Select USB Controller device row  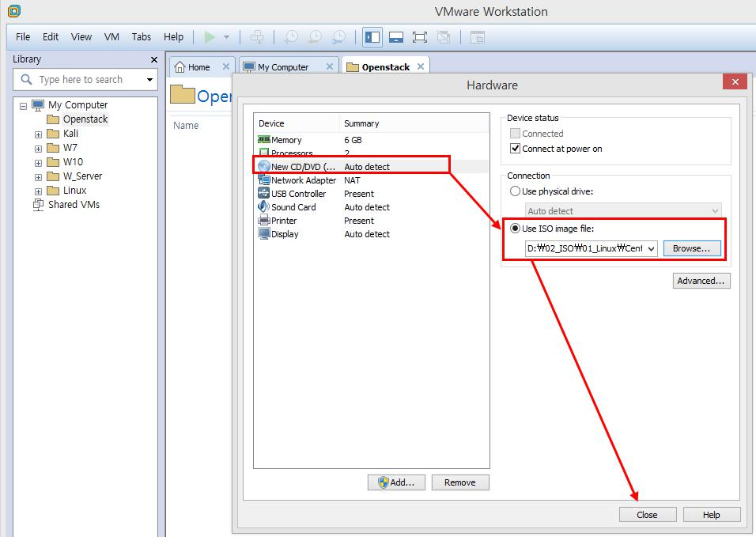[x=371, y=194]
